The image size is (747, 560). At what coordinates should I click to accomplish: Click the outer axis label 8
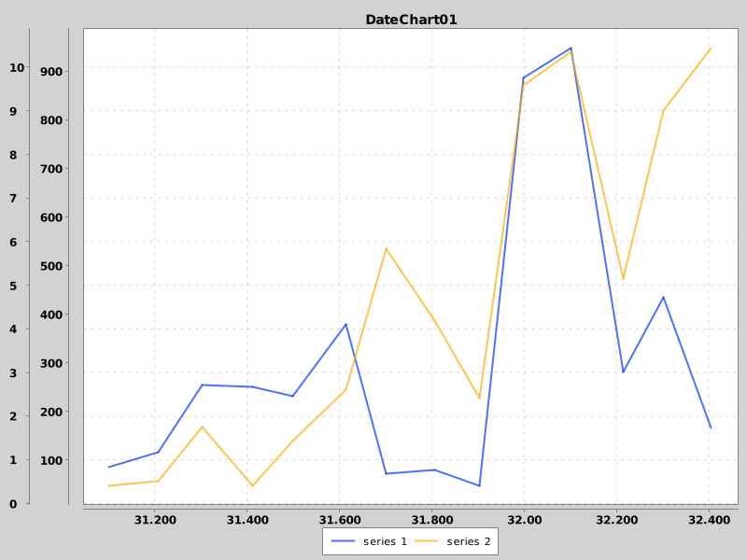[x=13, y=155]
